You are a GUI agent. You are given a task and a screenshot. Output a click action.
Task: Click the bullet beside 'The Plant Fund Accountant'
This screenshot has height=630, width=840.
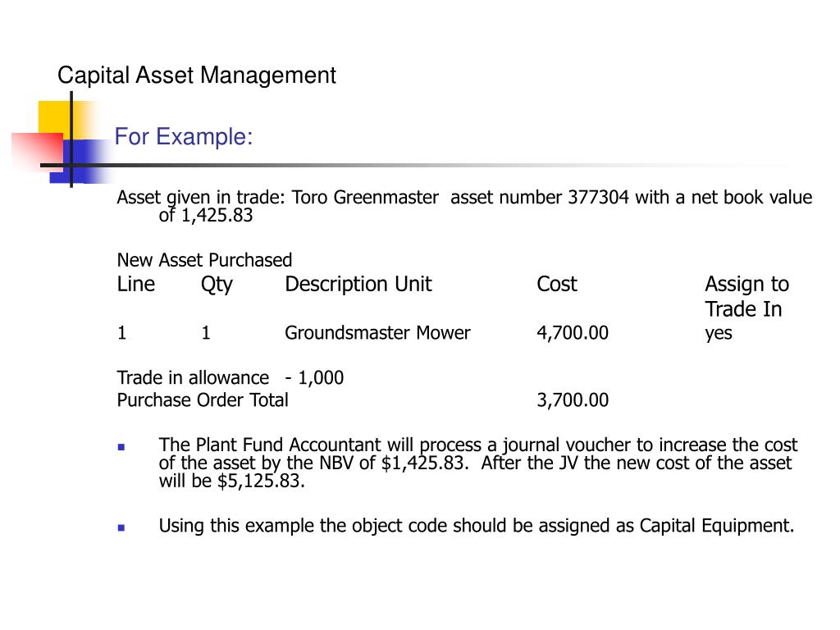tap(121, 447)
